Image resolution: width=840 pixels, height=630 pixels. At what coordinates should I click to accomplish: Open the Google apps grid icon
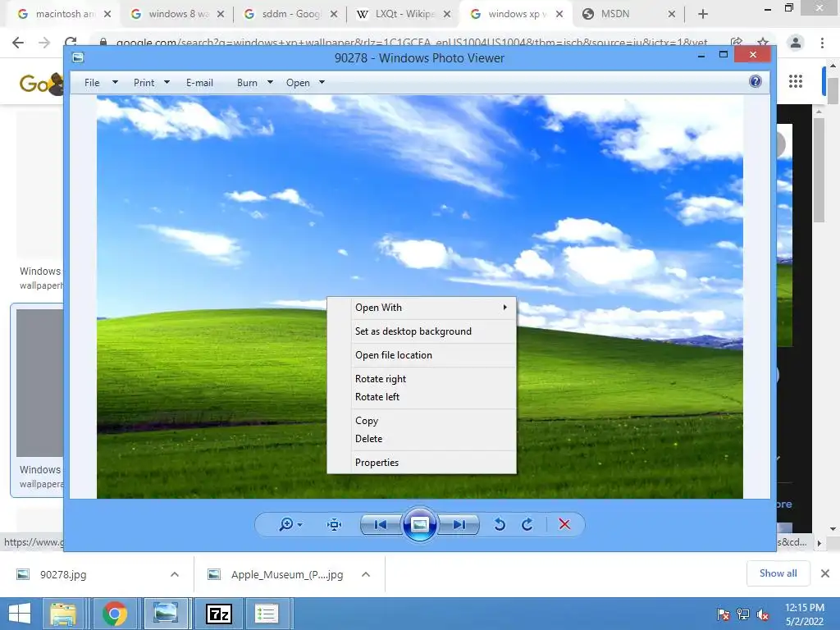click(x=796, y=81)
